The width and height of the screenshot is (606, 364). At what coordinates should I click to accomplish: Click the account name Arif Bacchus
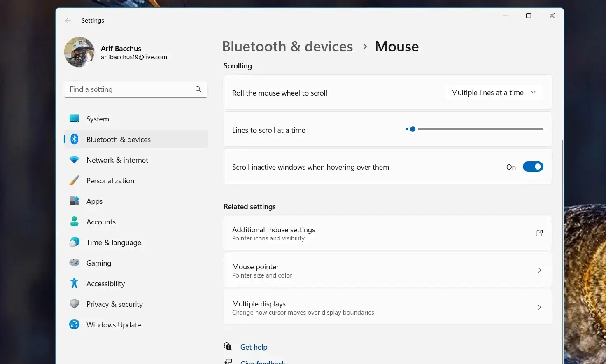coord(121,48)
